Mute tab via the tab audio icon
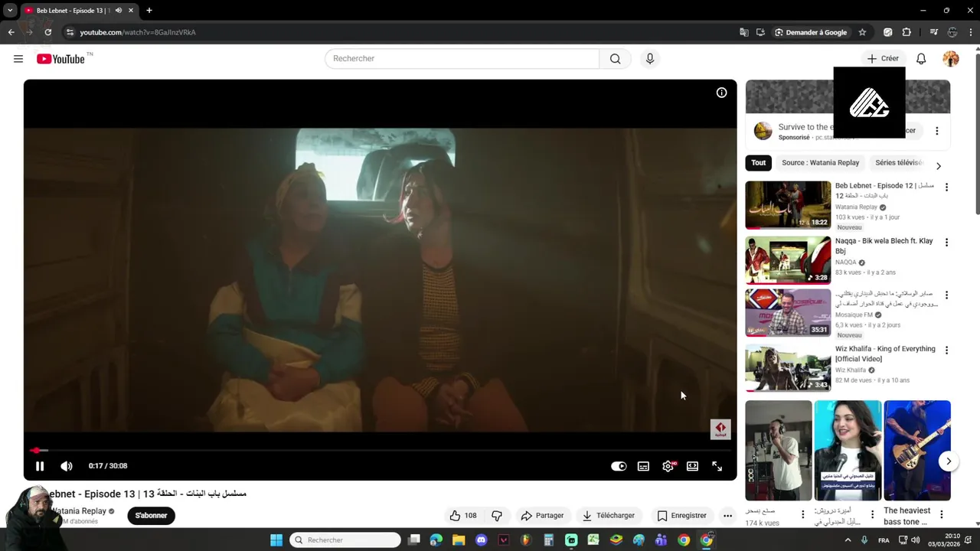 (118, 11)
